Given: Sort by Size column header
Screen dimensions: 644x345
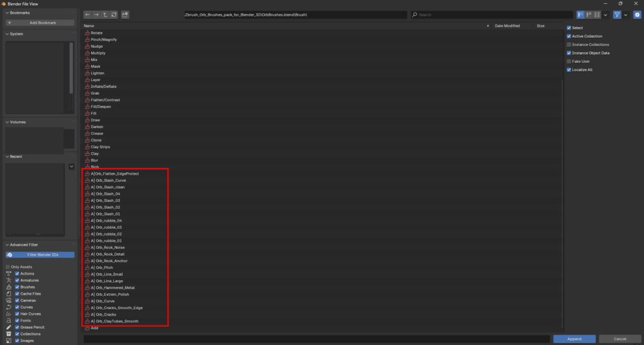Looking at the screenshot, I should [x=540, y=26].
